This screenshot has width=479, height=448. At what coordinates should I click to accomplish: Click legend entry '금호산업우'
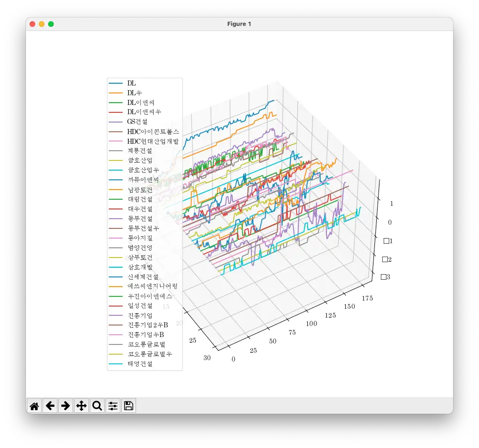143,170
